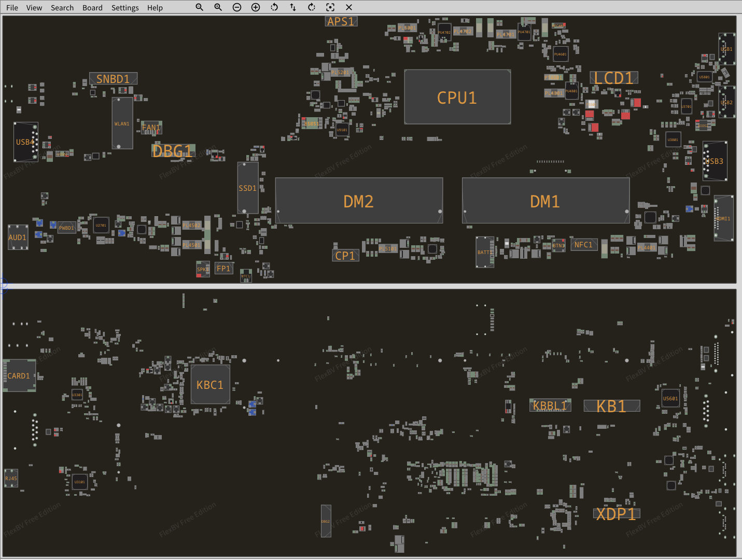
Task: Click the zoom out magnifier icon
Action: (199, 7)
